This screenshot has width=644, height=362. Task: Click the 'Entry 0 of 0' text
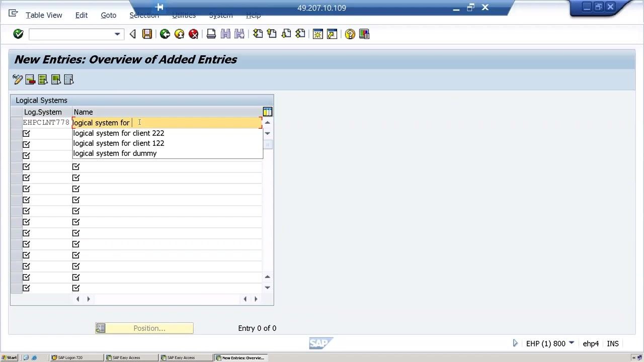pyautogui.click(x=257, y=328)
